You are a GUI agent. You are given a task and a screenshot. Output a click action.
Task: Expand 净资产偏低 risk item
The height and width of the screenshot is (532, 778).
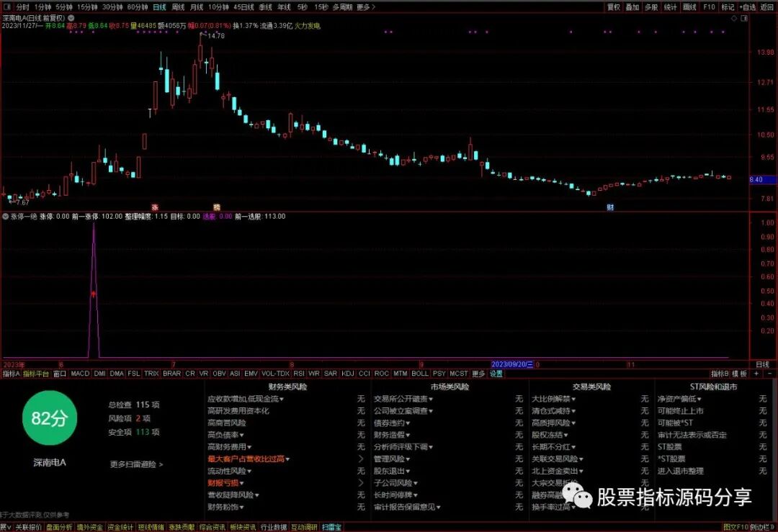pos(680,399)
